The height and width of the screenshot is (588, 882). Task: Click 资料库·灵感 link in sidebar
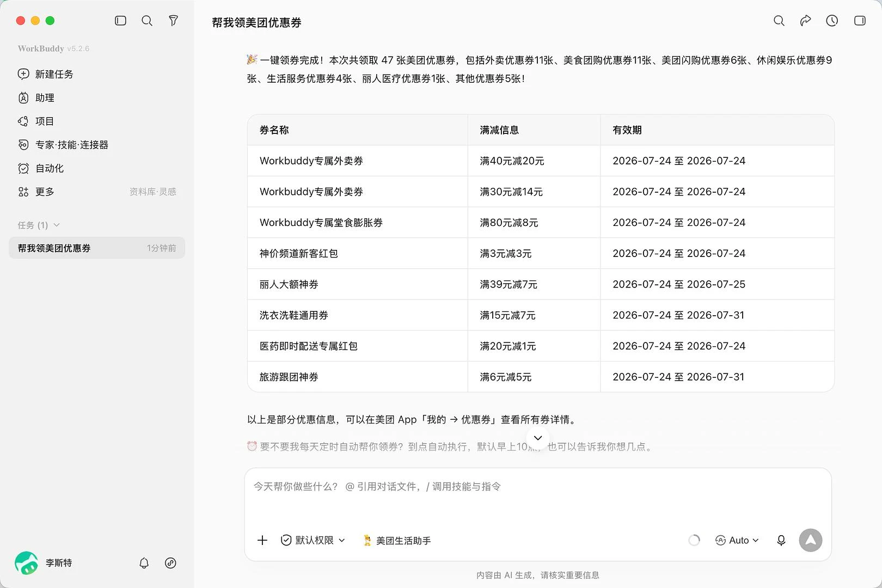coord(153,192)
